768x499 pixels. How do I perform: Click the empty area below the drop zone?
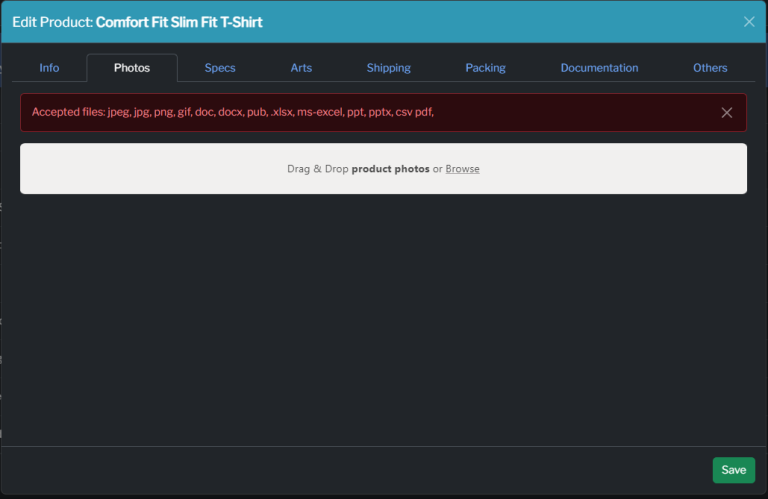[x=383, y=318]
